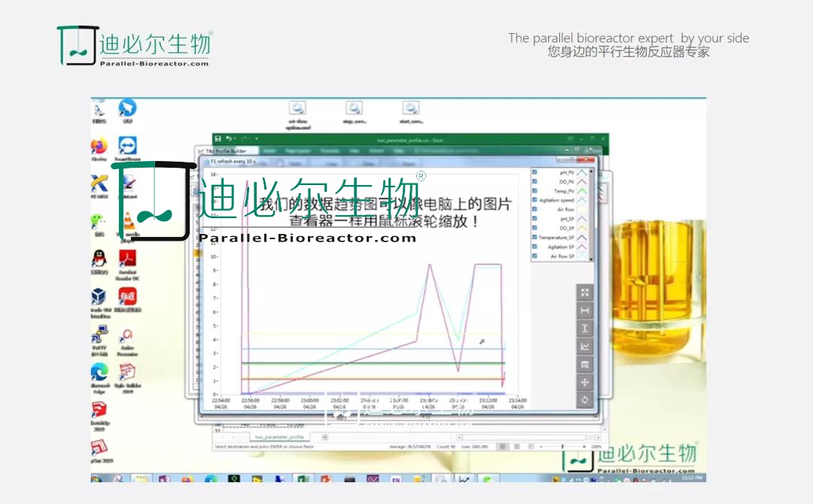Toggle the Agitation SP trace checkbox
The width and height of the screenshot is (813, 504).
(534, 247)
